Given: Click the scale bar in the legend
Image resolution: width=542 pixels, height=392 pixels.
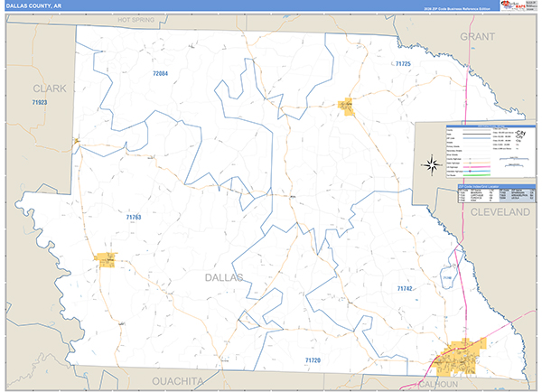Looking at the screenshot, I should point(514,159).
